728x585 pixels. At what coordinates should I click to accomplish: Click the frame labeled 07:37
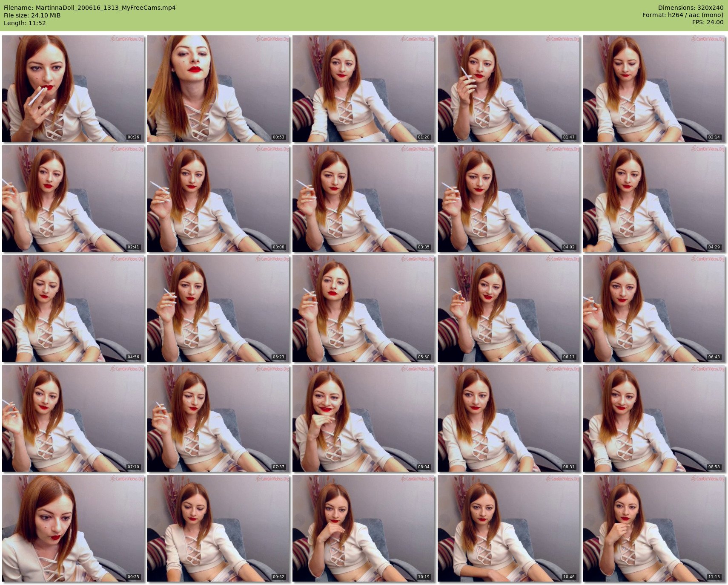click(x=218, y=418)
